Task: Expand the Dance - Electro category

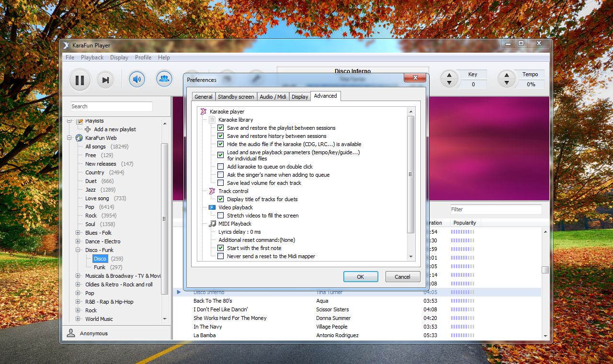Action: pyautogui.click(x=78, y=241)
